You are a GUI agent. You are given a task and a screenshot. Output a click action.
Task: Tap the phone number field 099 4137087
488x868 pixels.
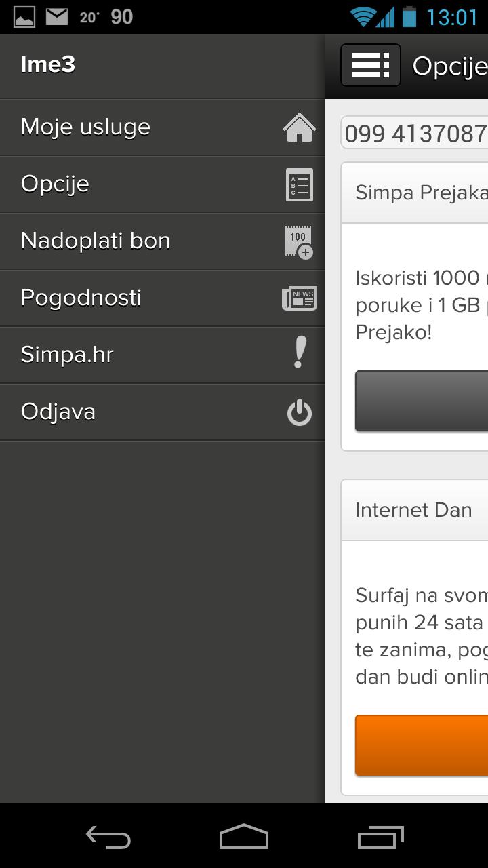click(x=415, y=134)
